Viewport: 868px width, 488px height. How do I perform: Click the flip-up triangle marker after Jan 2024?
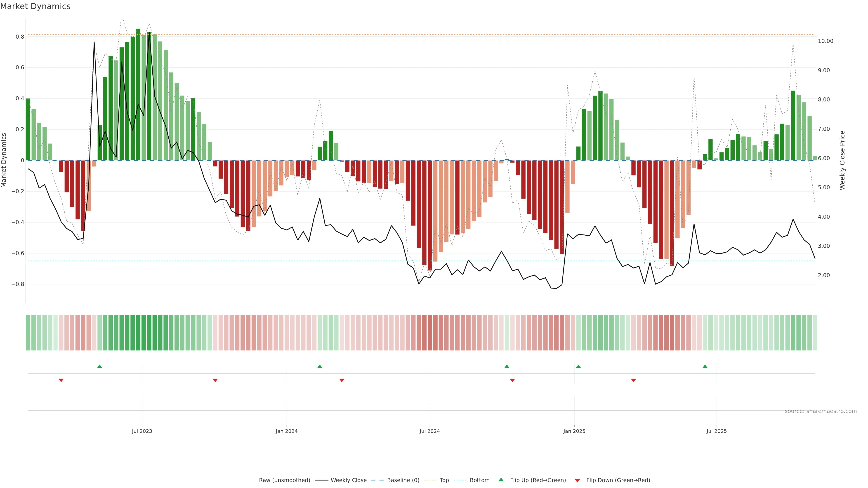click(x=320, y=366)
